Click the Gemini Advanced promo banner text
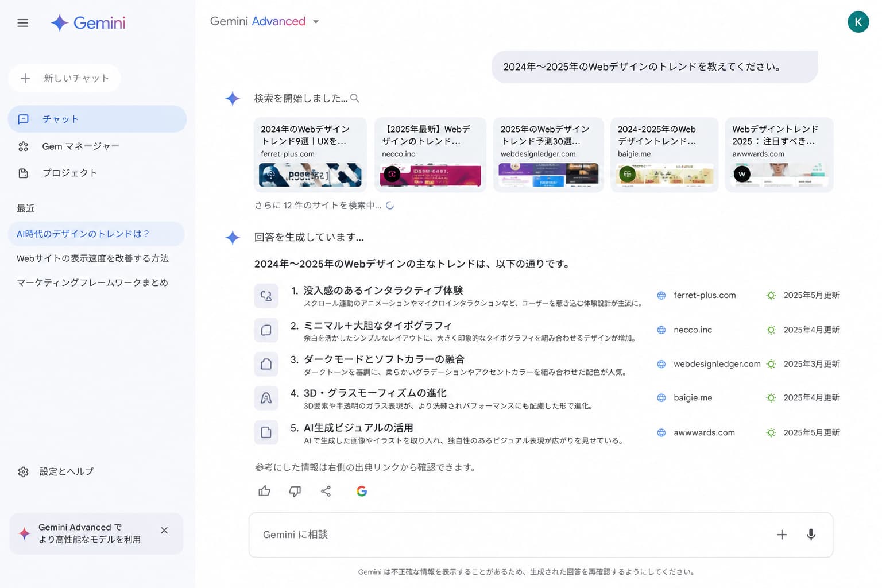Screen dimensions: 882x588 pos(90,533)
